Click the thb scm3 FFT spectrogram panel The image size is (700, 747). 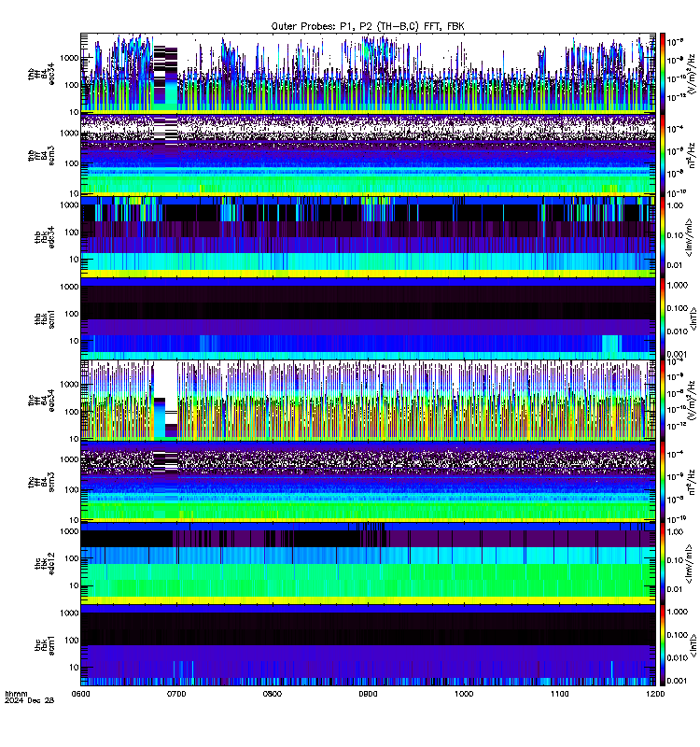[368, 155]
